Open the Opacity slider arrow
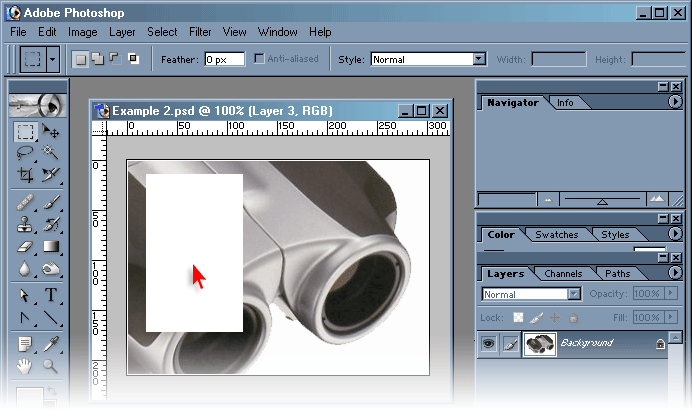 [x=670, y=293]
